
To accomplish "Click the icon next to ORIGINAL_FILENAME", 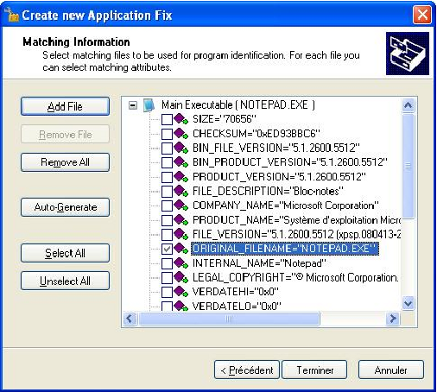I will tap(181, 249).
